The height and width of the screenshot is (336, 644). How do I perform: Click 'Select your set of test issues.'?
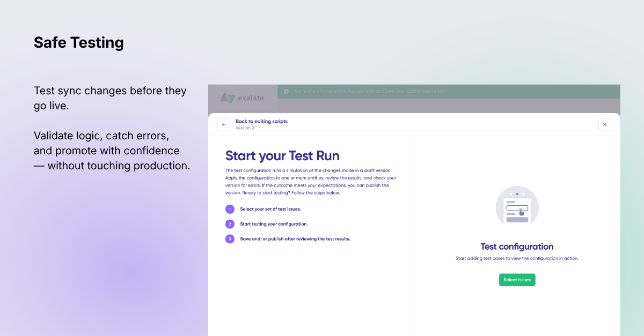point(270,209)
